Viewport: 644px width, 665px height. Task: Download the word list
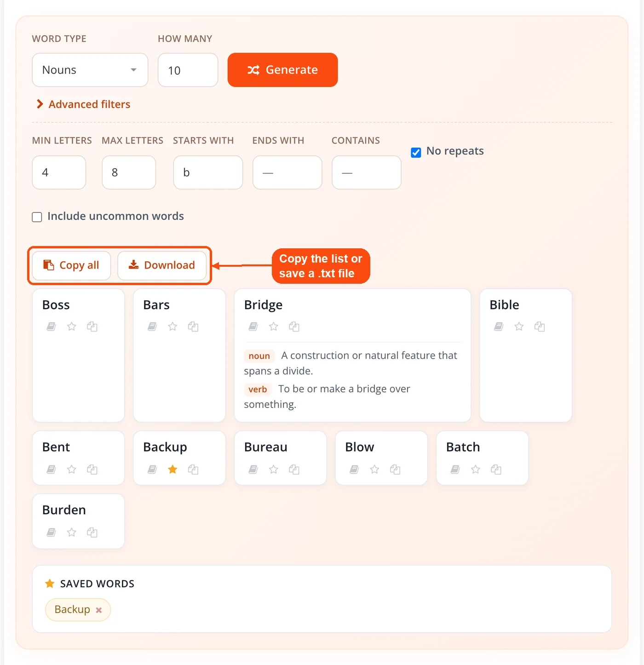(x=162, y=265)
